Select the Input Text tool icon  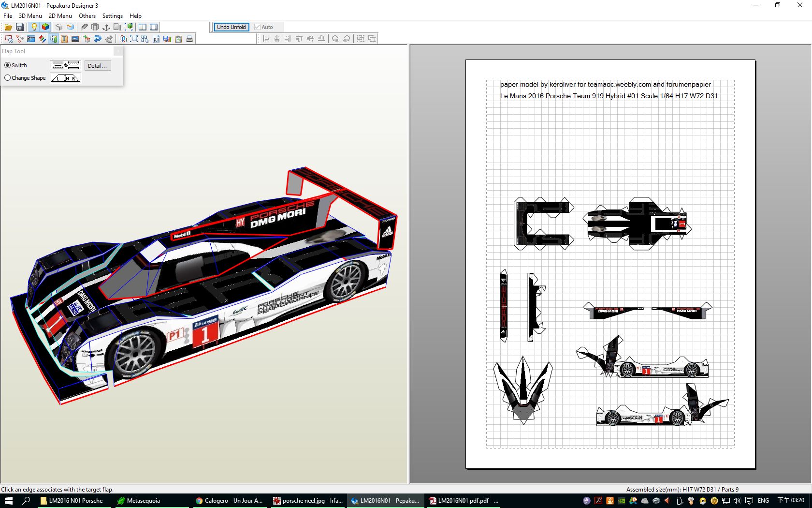pos(64,39)
